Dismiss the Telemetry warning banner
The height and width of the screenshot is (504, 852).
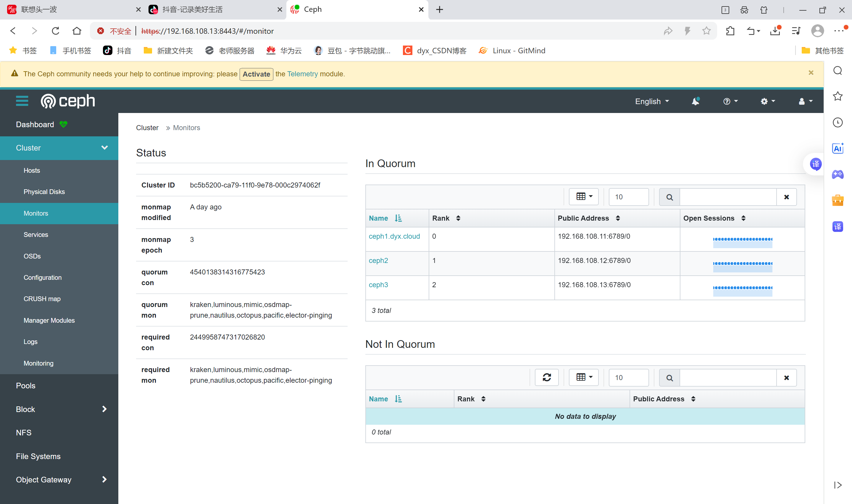[811, 73]
